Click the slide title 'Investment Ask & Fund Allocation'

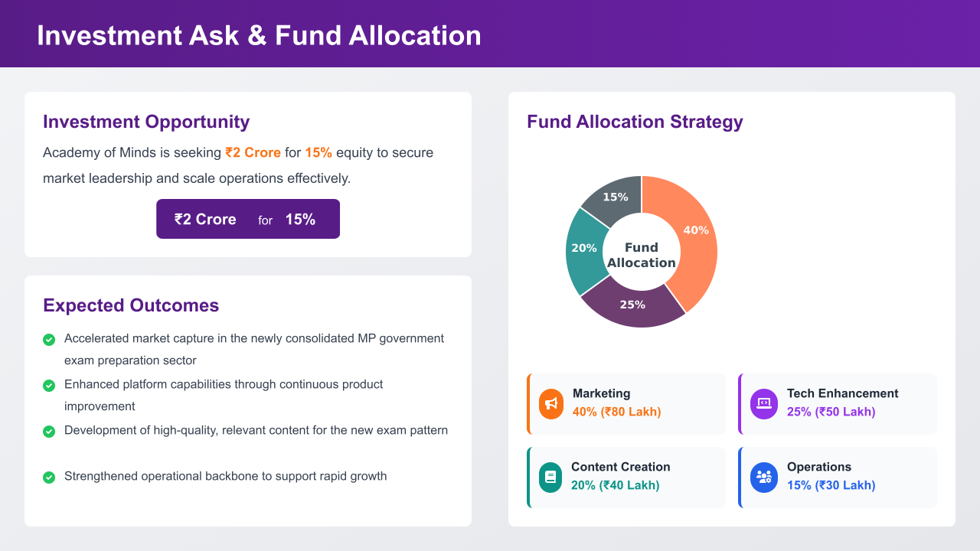pos(259,35)
